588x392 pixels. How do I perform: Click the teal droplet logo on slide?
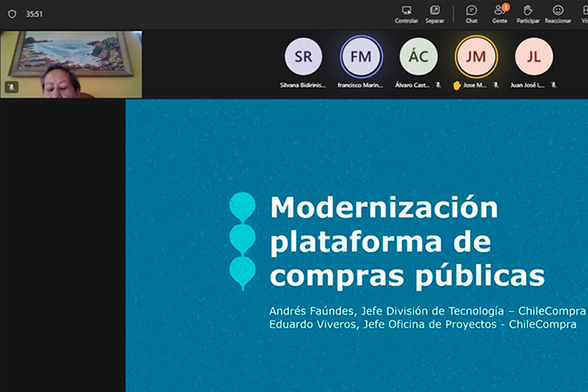point(243,241)
